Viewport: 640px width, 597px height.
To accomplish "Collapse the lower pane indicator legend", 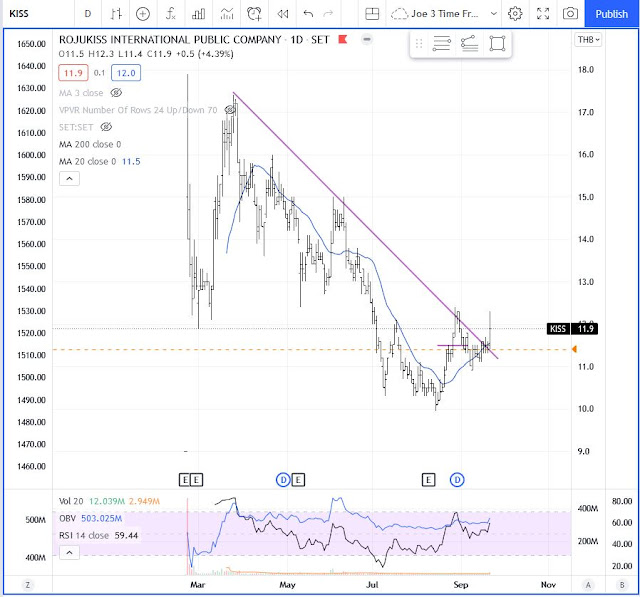I will click(x=69, y=553).
